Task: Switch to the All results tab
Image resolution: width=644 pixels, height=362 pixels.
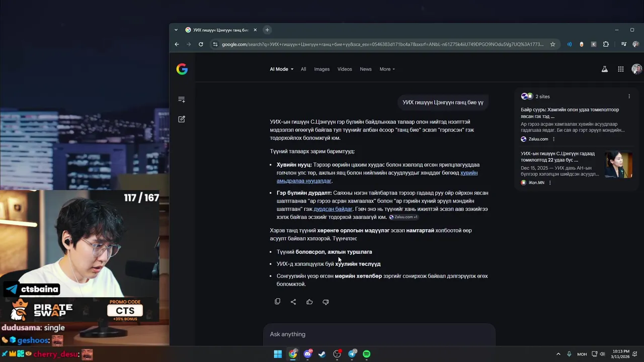Action: click(x=303, y=69)
